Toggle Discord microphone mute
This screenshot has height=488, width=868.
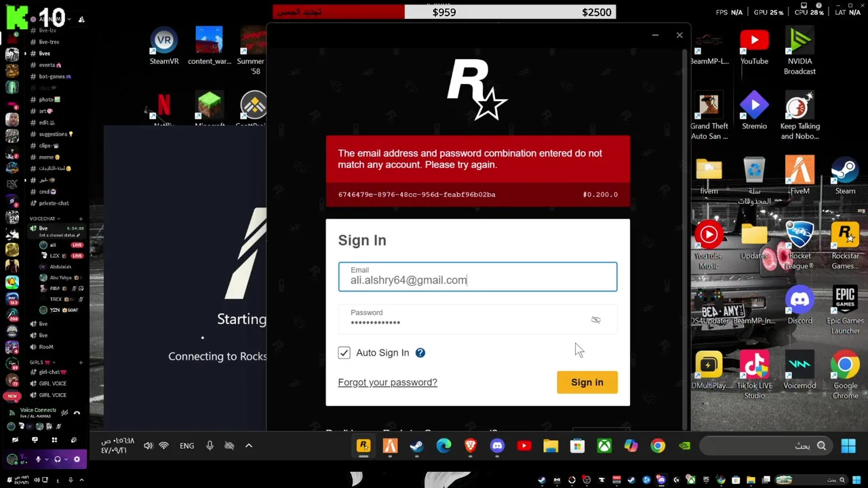[38, 460]
